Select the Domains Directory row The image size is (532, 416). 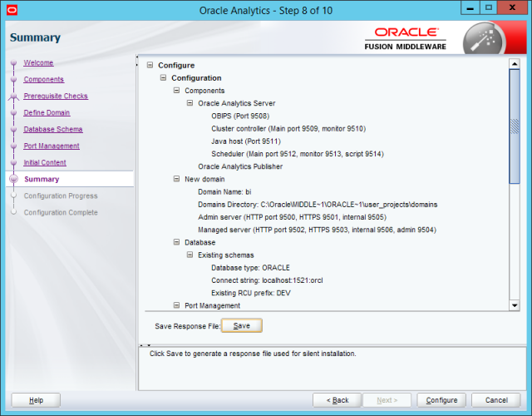click(x=318, y=205)
